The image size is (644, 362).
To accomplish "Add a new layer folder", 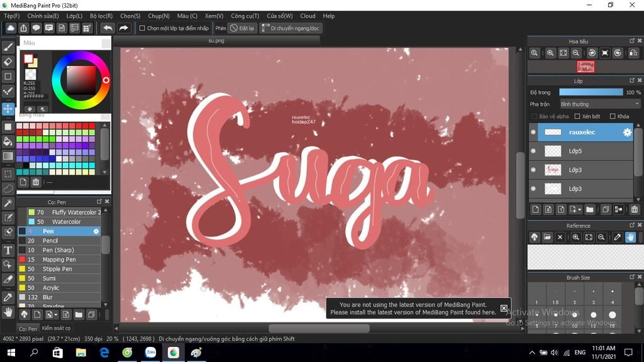I will (x=590, y=210).
